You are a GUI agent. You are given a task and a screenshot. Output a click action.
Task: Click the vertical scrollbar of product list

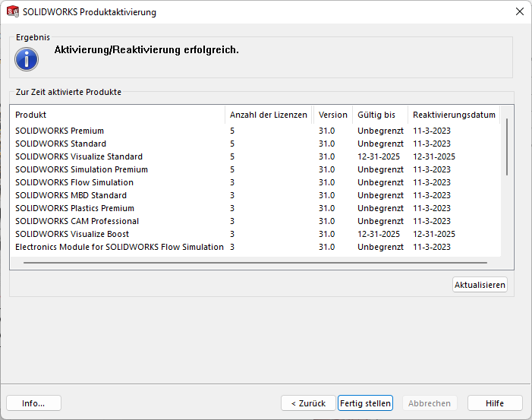click(x=506, y=146)
